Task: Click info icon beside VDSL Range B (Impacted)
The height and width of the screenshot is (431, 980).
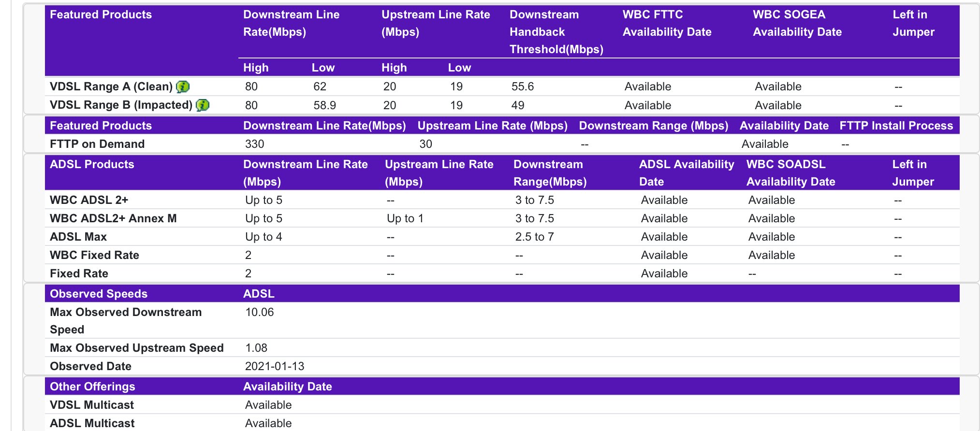Action: (x=203, y=105)
